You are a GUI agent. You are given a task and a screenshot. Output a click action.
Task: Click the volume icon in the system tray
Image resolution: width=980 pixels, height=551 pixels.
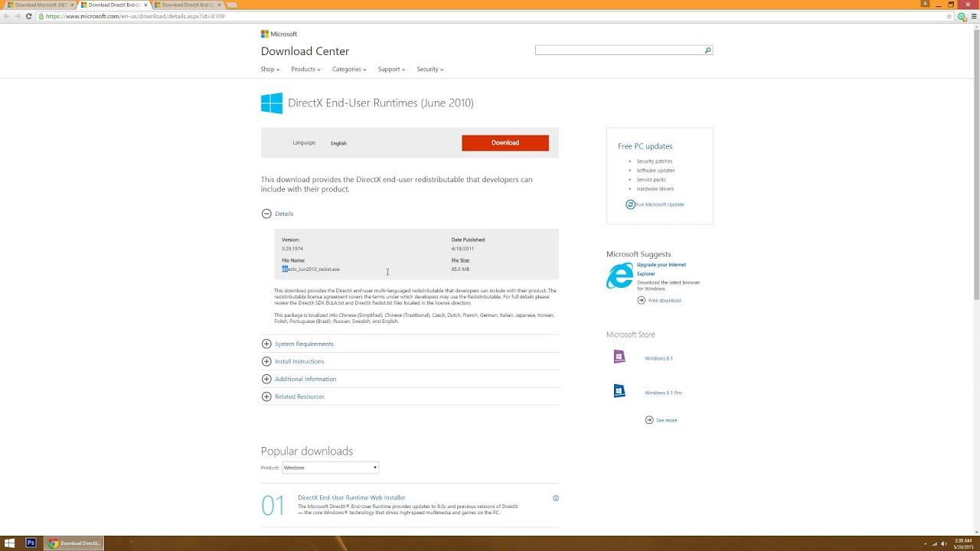[944, 544]
